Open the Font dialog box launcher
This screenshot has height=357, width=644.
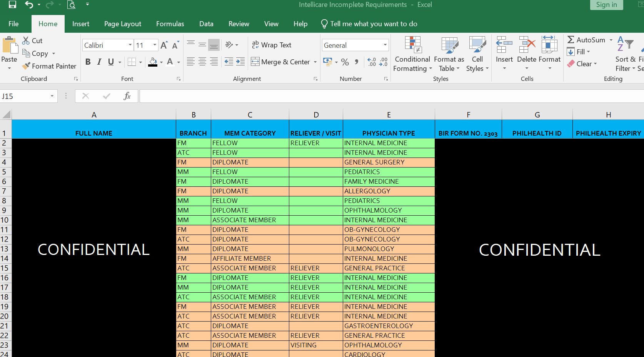[179, 79]
